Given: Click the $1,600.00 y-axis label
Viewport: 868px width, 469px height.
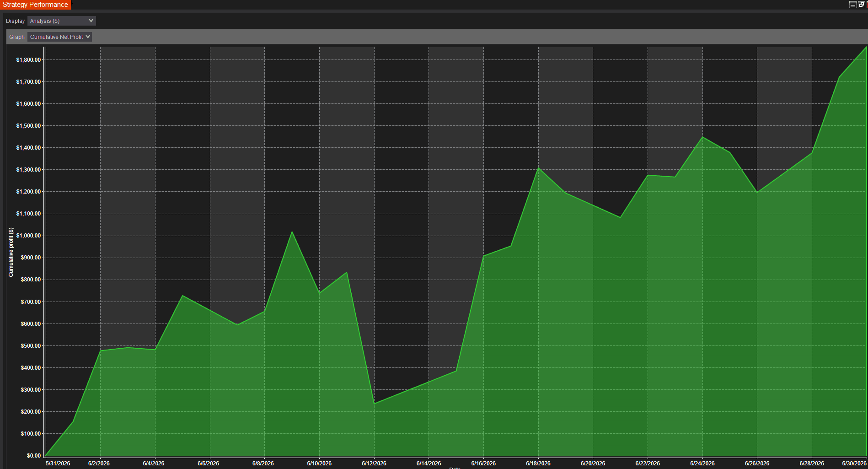Looking at the screenshot, I should click(28, 104).
